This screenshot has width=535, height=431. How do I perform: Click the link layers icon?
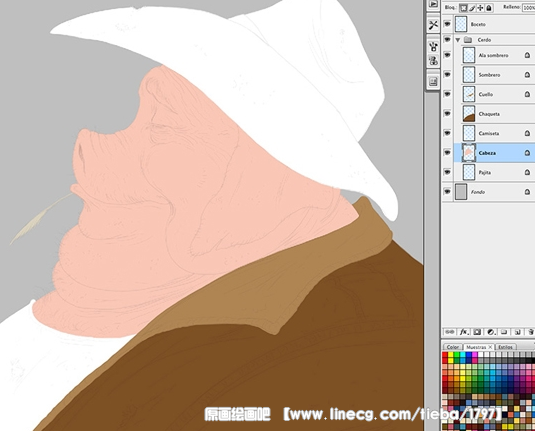450,332
